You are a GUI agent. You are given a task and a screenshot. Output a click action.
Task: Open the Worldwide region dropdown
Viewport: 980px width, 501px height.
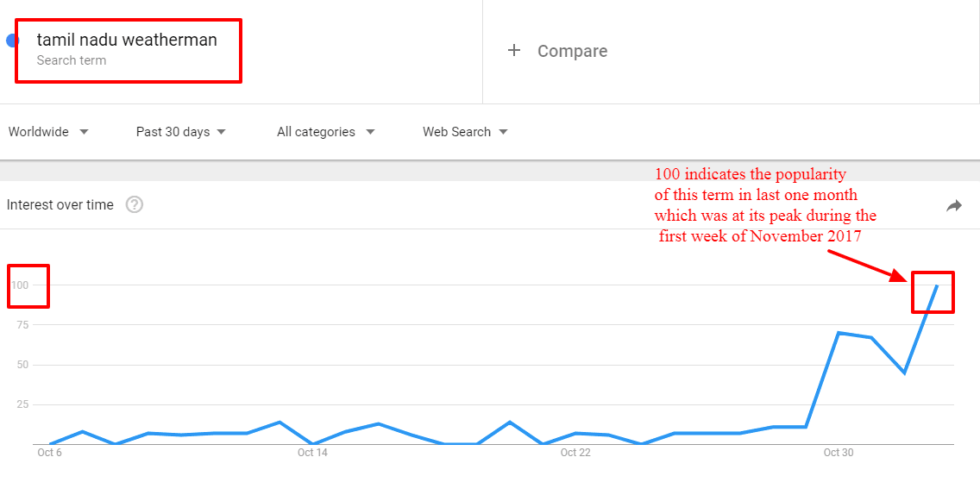click(x=49, y=132)
